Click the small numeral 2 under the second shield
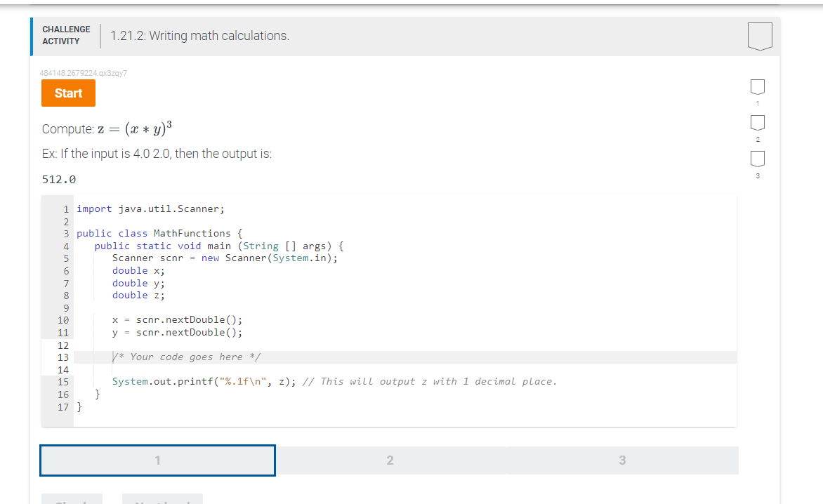823x504 pixels. [x=757, y=139]
